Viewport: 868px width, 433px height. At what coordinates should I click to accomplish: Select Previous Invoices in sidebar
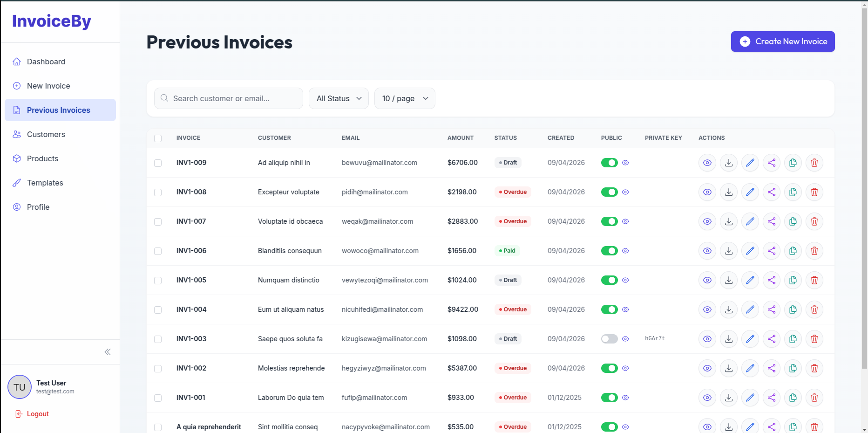pos(60,110)
